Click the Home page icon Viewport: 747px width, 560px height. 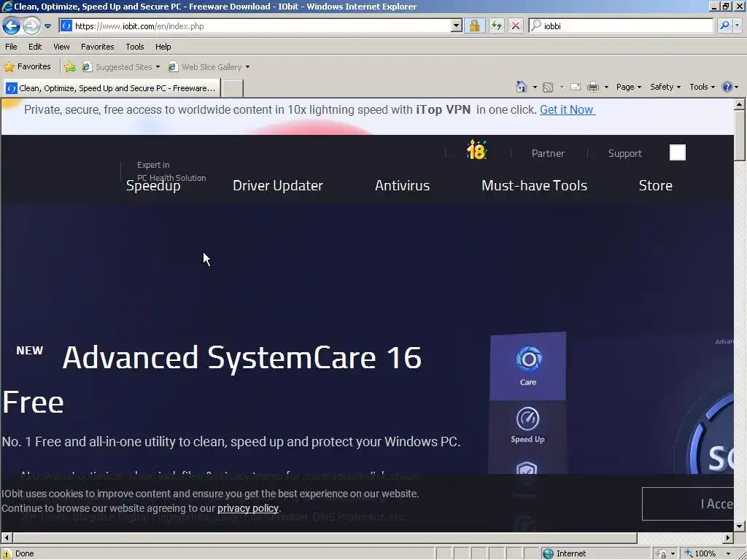coord(521,87)
